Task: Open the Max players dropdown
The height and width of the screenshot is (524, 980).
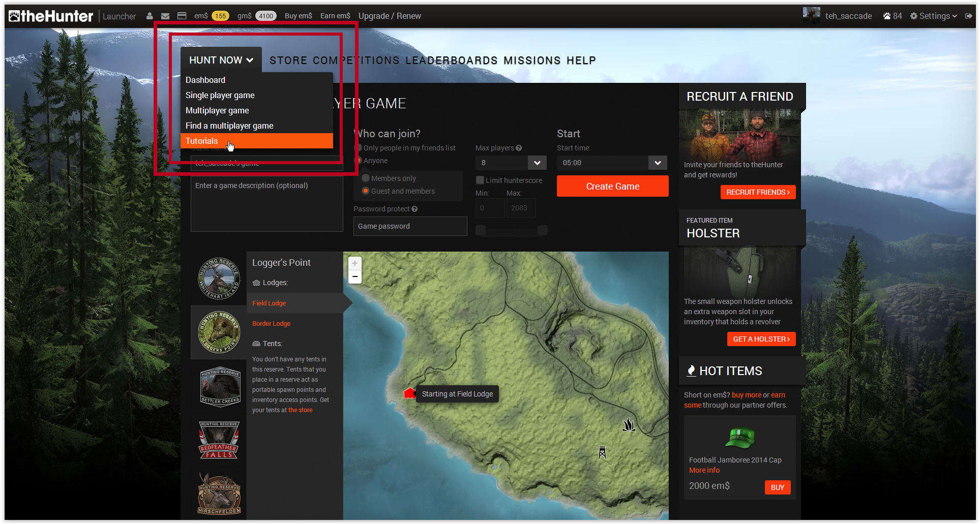Action: point(511,163)
